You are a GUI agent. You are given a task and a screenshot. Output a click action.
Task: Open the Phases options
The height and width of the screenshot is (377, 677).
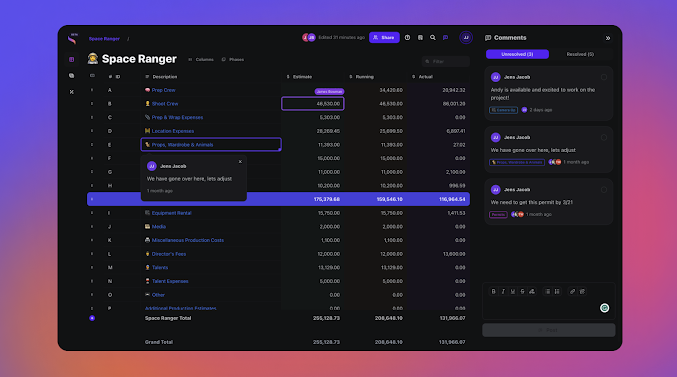233,60
